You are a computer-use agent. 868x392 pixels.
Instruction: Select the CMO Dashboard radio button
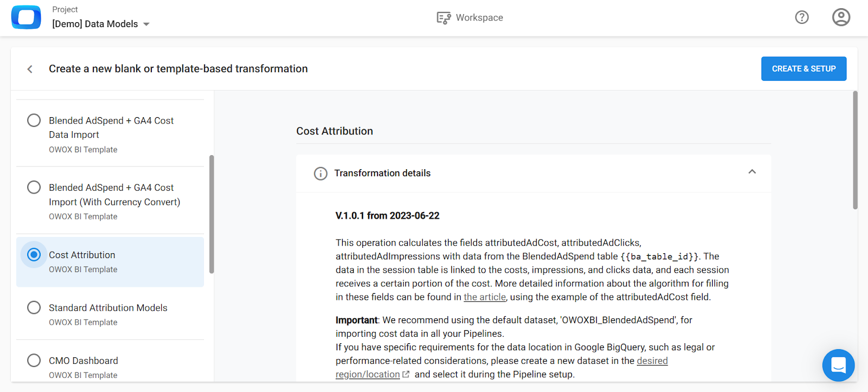coord(33,360)
